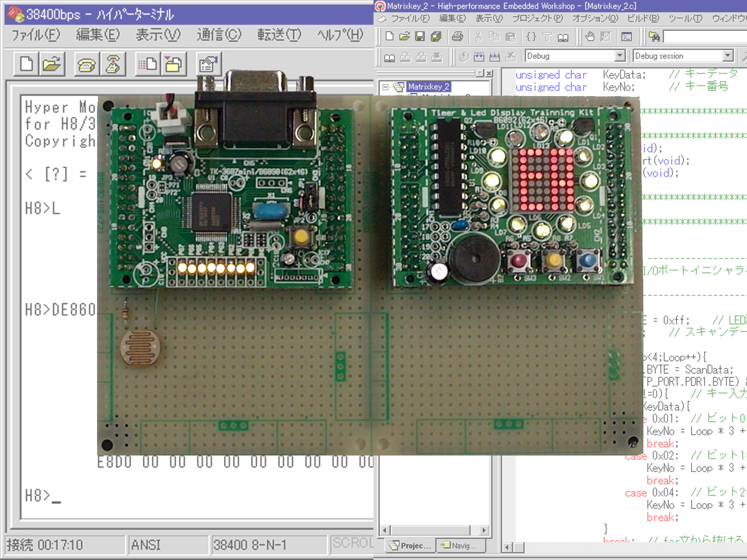Open the ビルド(B) menu in HEW
Viewport: 747px width, 560px height.
point(643,19)
